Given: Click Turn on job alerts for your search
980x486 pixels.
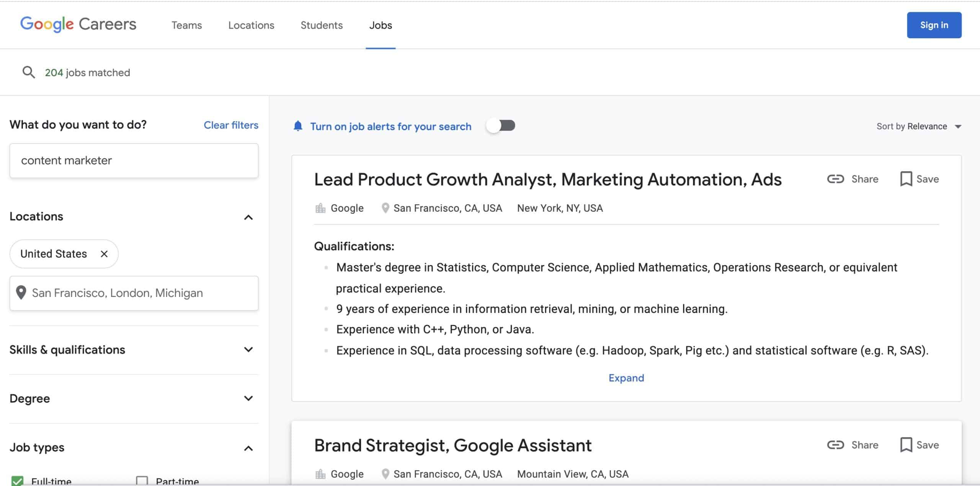Looking at the screenshot, I should [x=391, y=126].
